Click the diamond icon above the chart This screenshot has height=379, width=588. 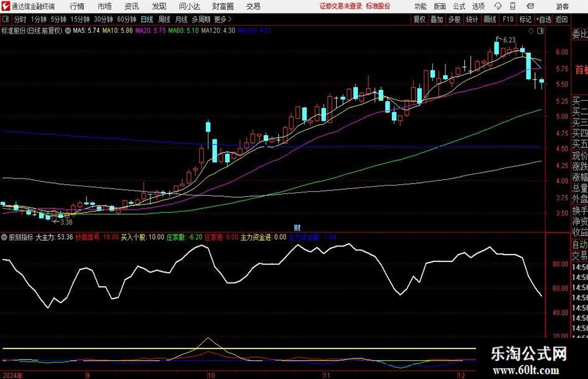[531, 31]
